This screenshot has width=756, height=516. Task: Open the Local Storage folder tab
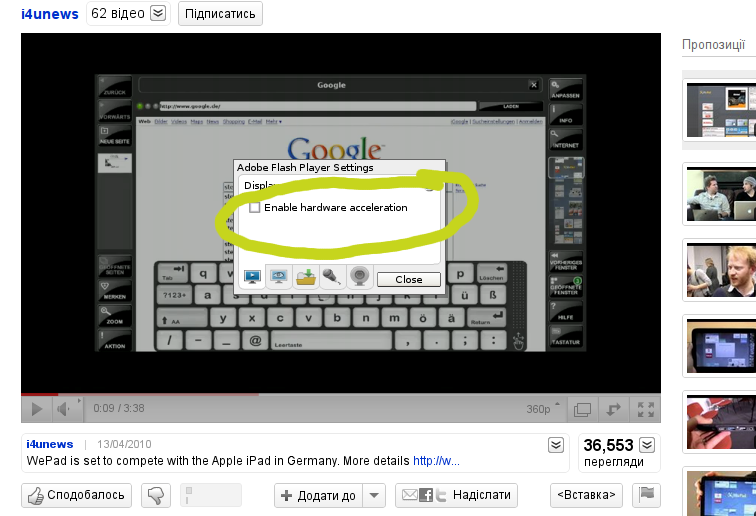(x=306, y=276)
